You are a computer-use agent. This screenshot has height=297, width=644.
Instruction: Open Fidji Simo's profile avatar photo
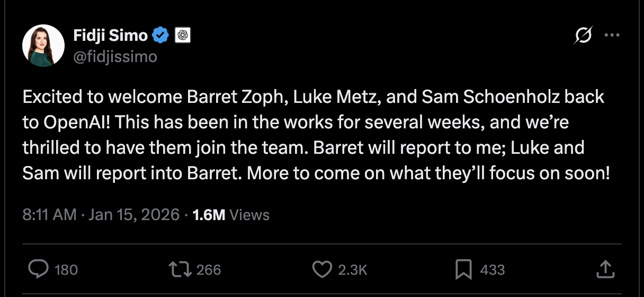[43, 46]
